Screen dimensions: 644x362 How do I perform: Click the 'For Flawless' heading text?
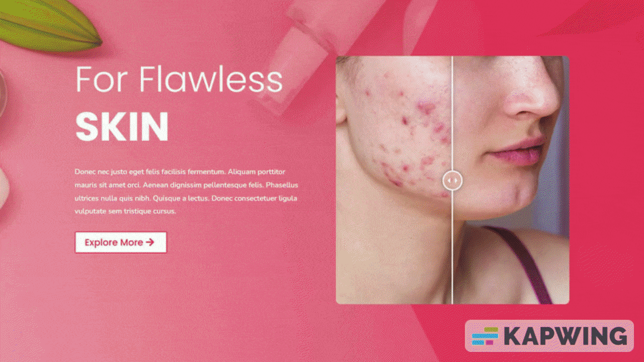point(179,79)
